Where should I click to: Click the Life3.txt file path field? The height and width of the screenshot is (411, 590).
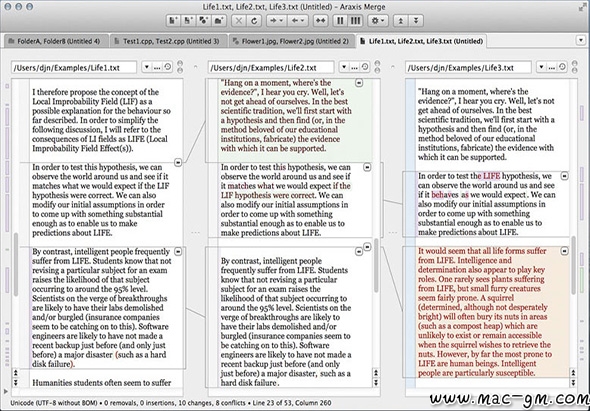[x=468, y=67]
